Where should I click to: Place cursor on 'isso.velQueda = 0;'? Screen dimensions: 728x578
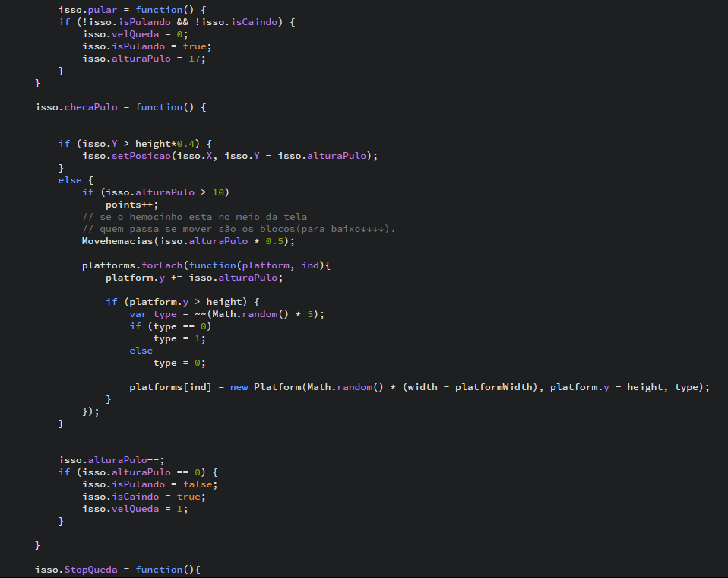click(x=135, y=34)
